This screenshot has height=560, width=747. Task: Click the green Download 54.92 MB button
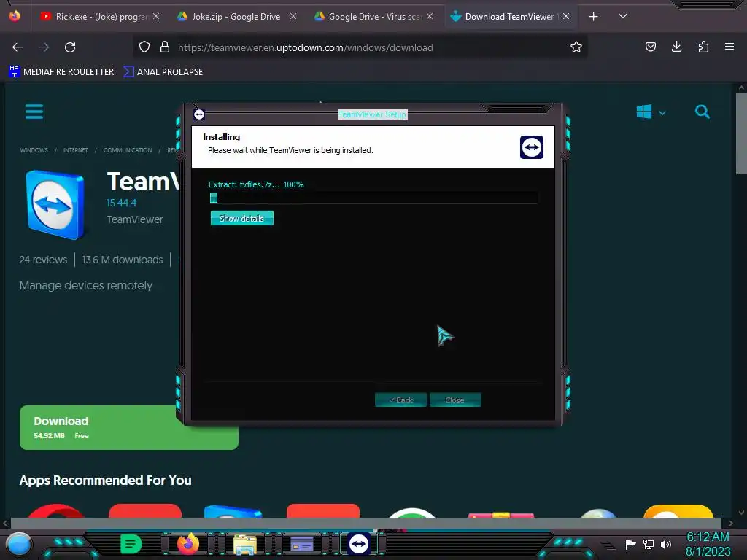(128, 427)
